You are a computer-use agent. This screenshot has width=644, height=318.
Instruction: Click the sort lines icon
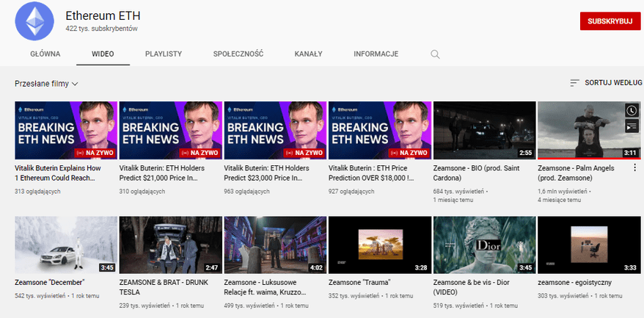point(574,83)
